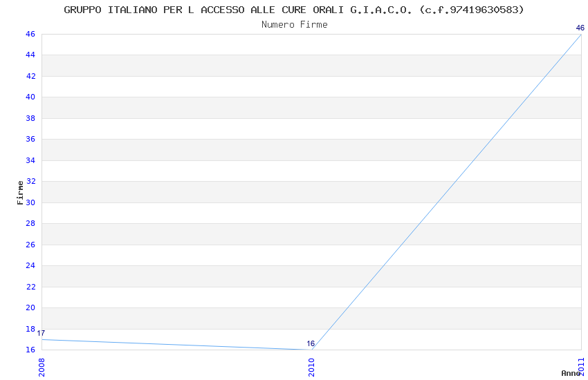Click y-axis tick value 28
The height and width of the screenshot is (380, 588).
[30, 223]
